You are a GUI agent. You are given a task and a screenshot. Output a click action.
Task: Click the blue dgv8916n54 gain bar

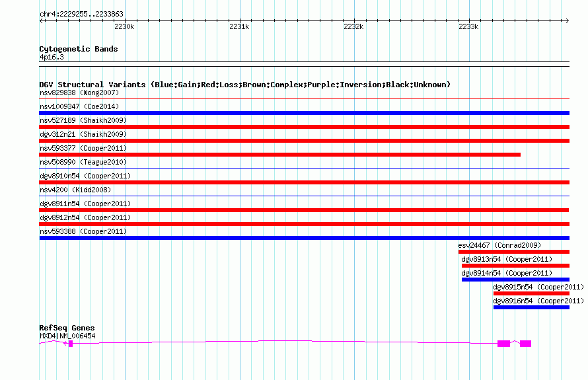tap(531, 307)
